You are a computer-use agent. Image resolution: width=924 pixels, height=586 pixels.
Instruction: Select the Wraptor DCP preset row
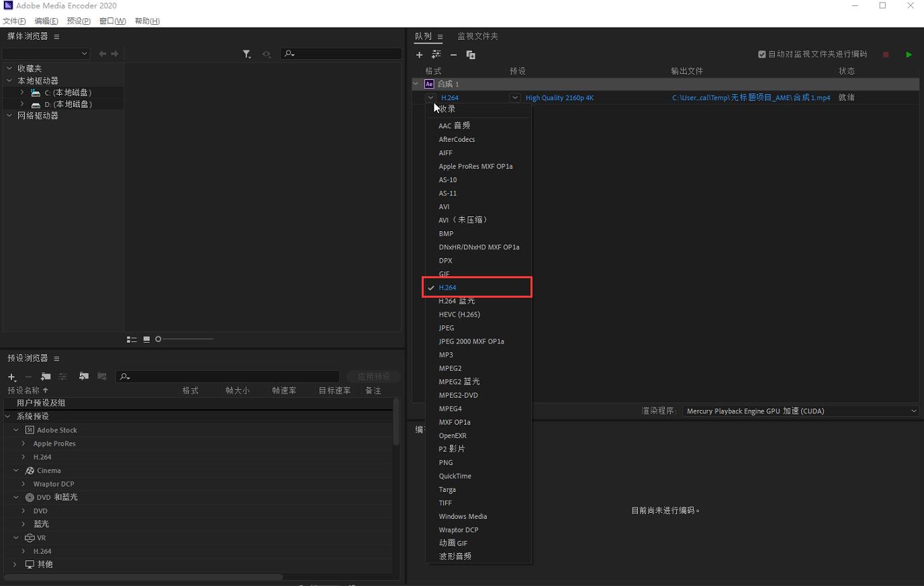click(x=198, y=484)
